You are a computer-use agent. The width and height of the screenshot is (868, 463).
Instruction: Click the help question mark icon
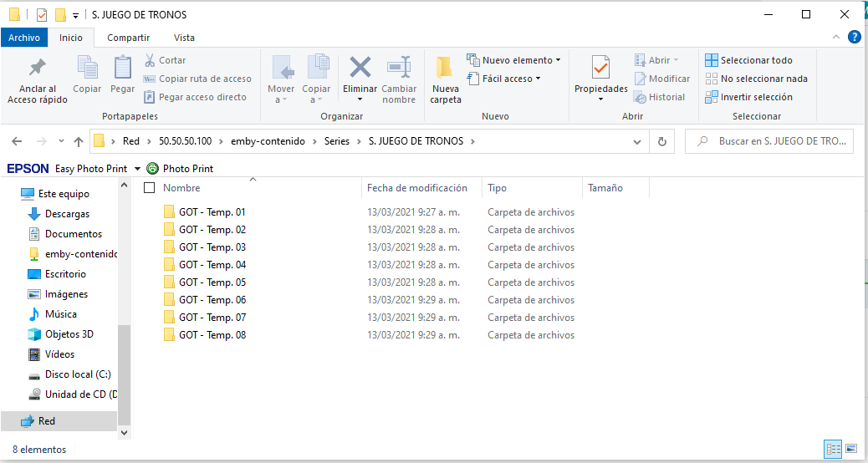pos(854,37)
